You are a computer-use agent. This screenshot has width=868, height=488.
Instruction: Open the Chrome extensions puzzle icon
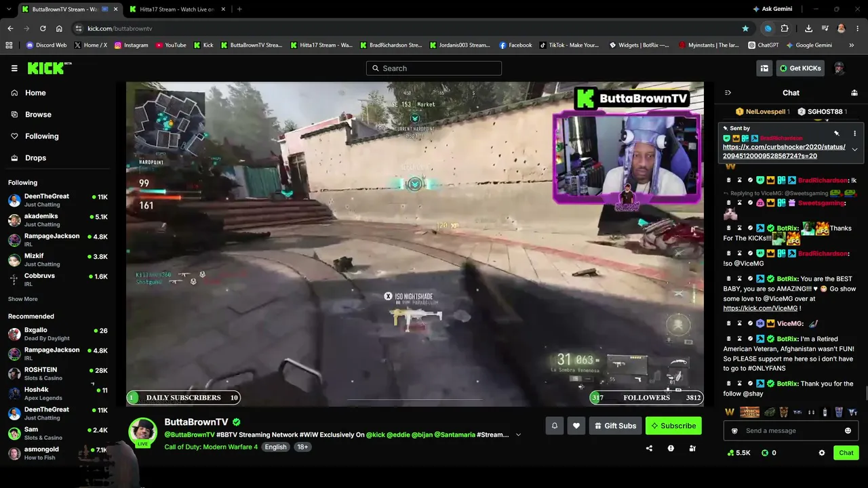click(785, 28)
